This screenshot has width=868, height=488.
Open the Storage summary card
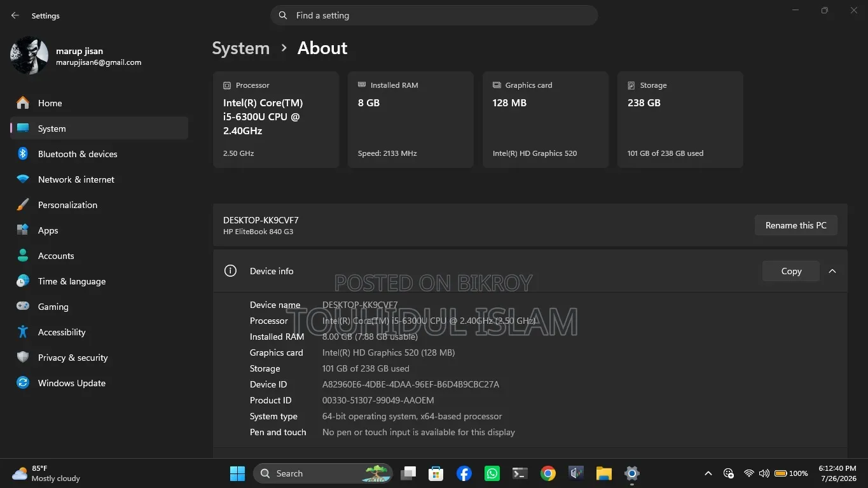click(680, 120)
